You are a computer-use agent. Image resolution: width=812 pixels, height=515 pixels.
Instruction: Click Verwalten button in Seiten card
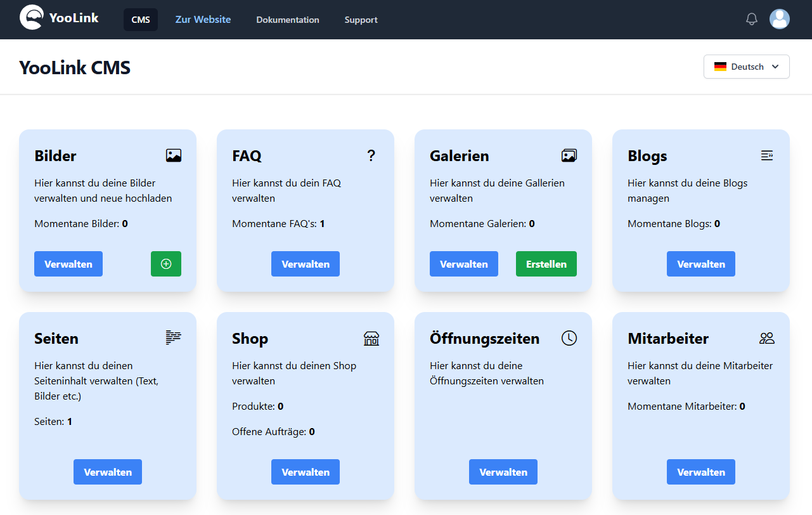click(108, 472)
